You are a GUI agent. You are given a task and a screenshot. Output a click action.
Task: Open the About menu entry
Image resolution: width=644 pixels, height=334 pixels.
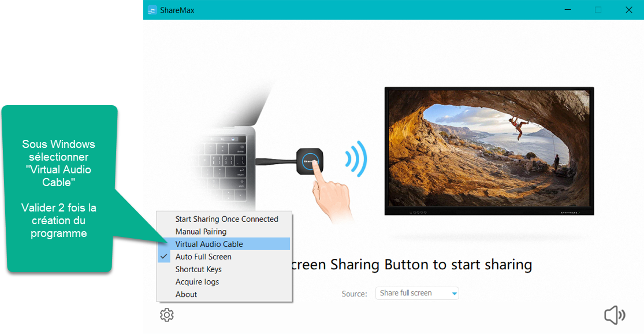click(186, 294)
